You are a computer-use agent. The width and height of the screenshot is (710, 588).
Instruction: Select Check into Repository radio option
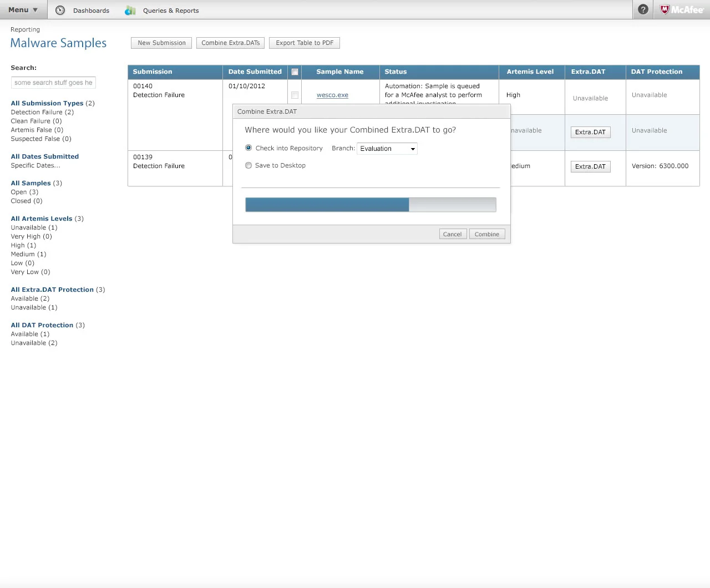(248, 148)
